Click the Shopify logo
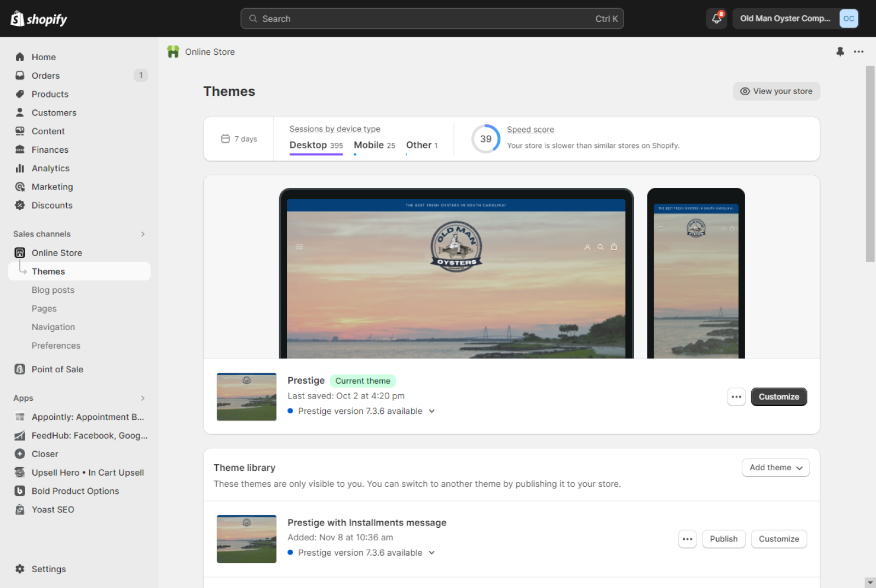The width and height of the screenshot is (876, 588). (x=38, y=18)
